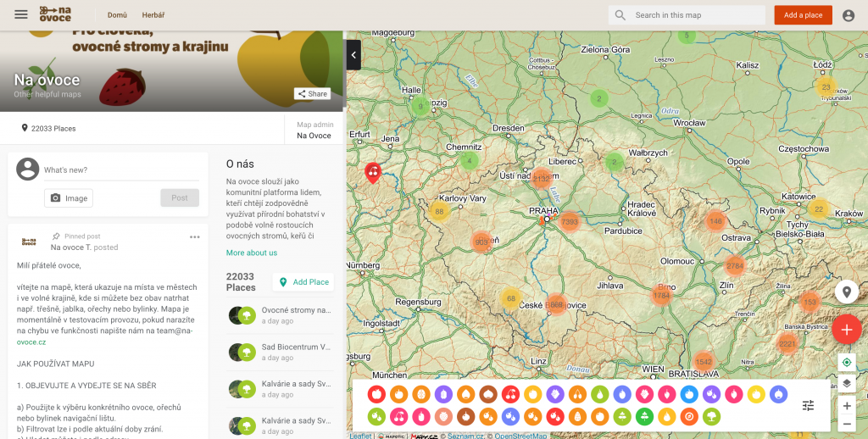The width and height of the screenshot is (868, 439).
Task: Select the dark green herb filter icon
Action: (644, 416)
